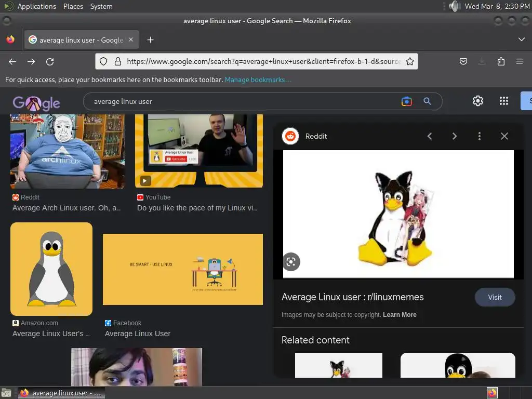The image size is (532, 399).
Task: Open the first related content thumbnail
Action: 339,365
